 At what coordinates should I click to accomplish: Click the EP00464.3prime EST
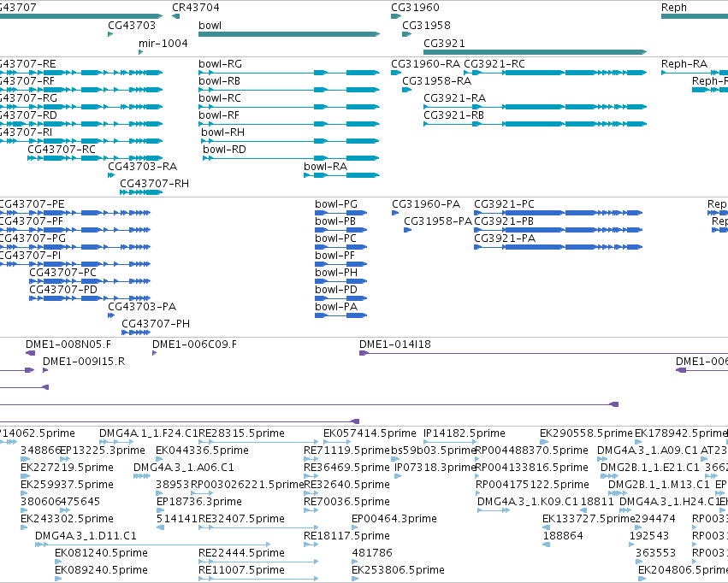point(355,527)
